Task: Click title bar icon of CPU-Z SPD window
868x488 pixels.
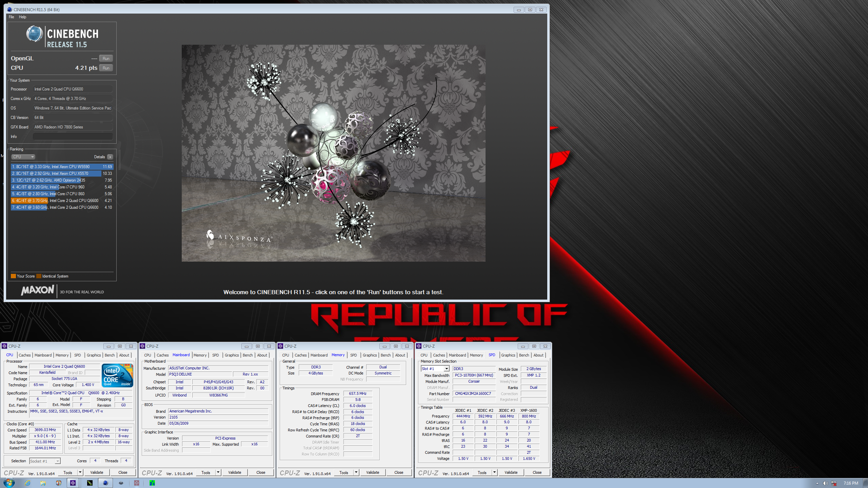Action: [x=419, y=346]
